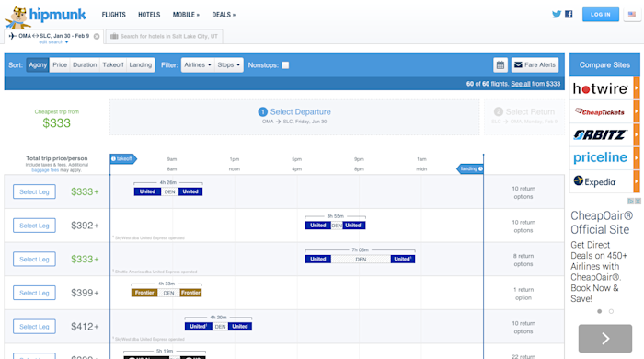Open the Facebook icon in header
644x359 pixels.
pos(569,15)
